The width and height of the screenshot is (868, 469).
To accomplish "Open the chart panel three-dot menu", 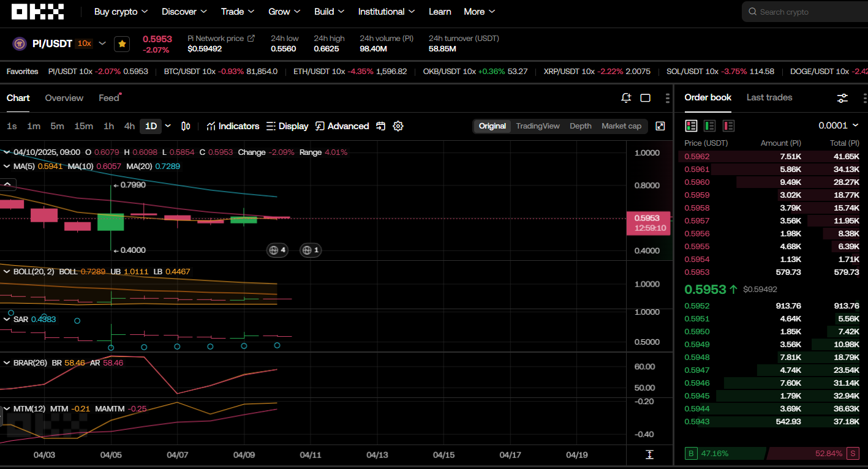I will point(667,98).
